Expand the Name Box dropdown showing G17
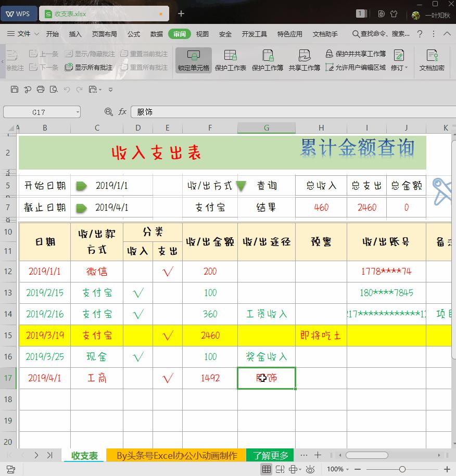Viewport: 456px width, 476px height. [76, 112]
